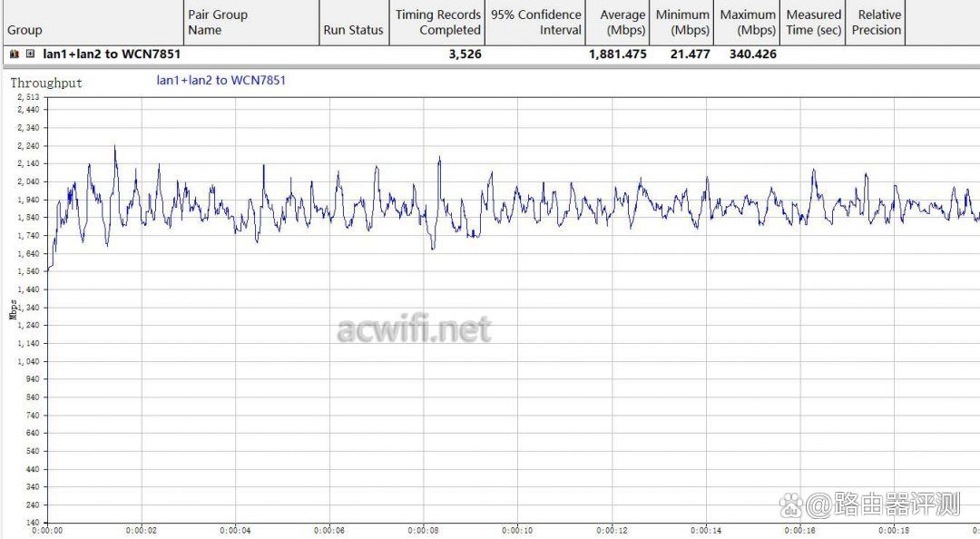Collapse the Group column header section

(x=24, y=30)
